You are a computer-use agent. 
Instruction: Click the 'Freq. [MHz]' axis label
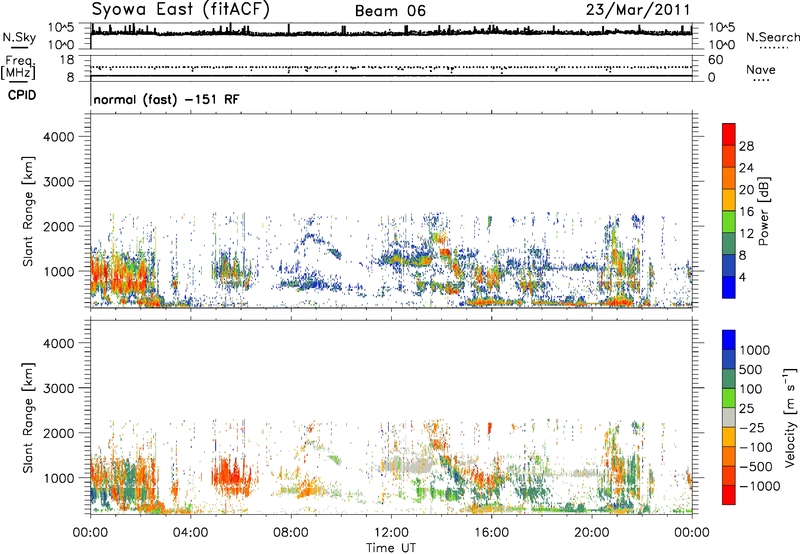click(18, 67)
